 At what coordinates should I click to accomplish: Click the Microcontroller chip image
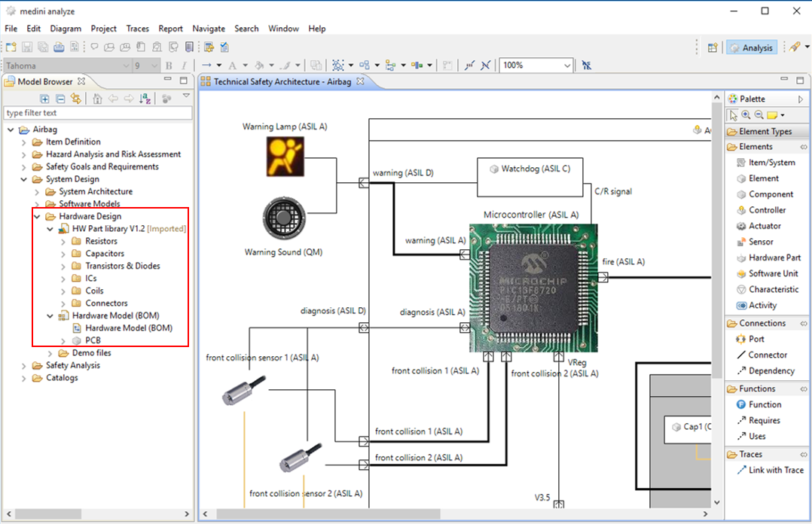point(533,288)
